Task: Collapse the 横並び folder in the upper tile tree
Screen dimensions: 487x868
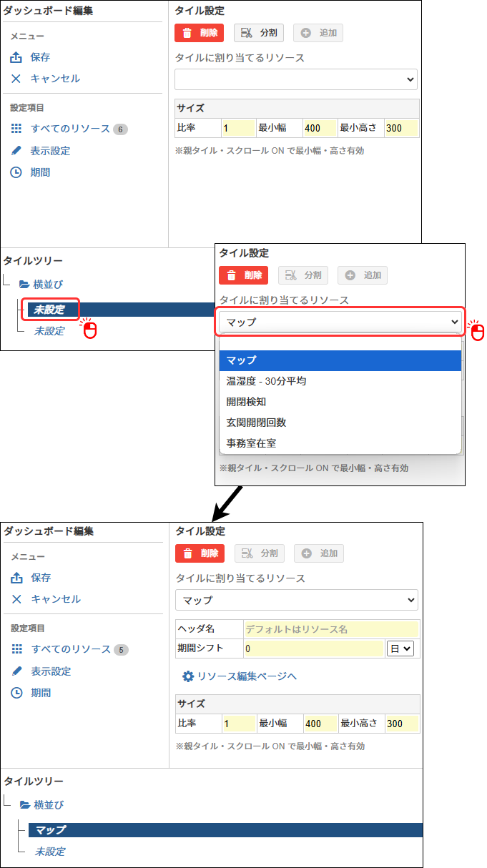Action: [24, 285]
